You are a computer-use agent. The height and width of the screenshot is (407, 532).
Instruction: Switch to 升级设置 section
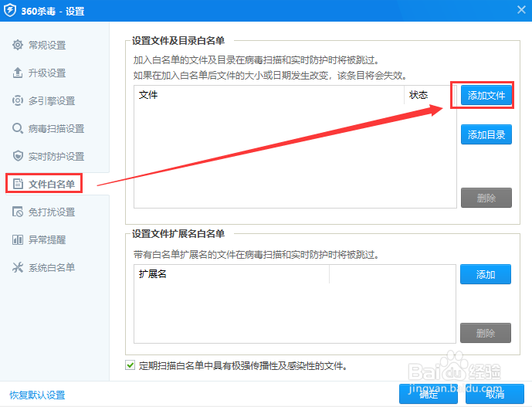47,73
